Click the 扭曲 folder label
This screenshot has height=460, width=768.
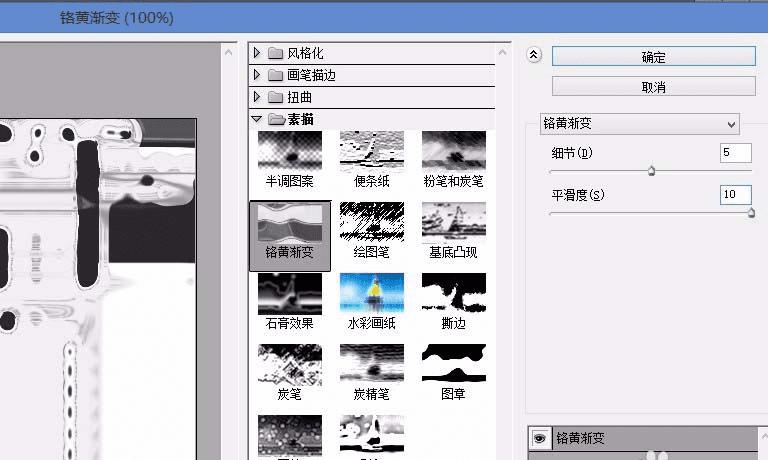pyautogui.click(x=299, y=97)
